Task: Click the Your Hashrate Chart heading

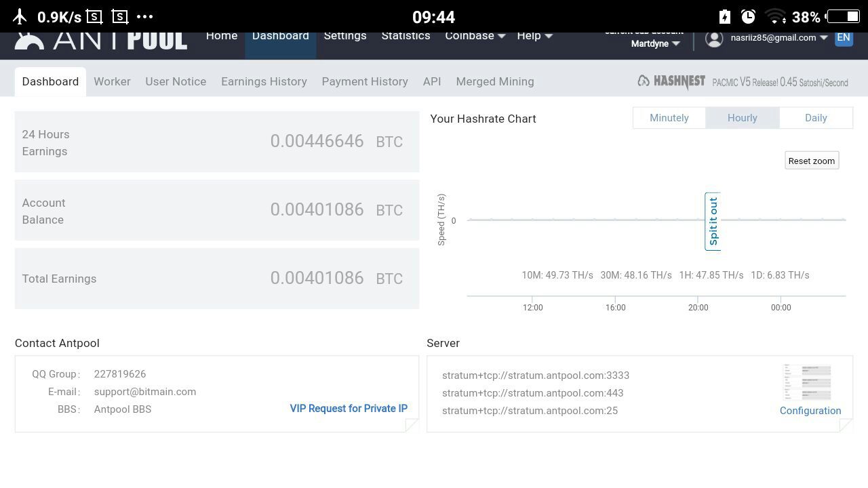Action: click(x=483, y=119)
